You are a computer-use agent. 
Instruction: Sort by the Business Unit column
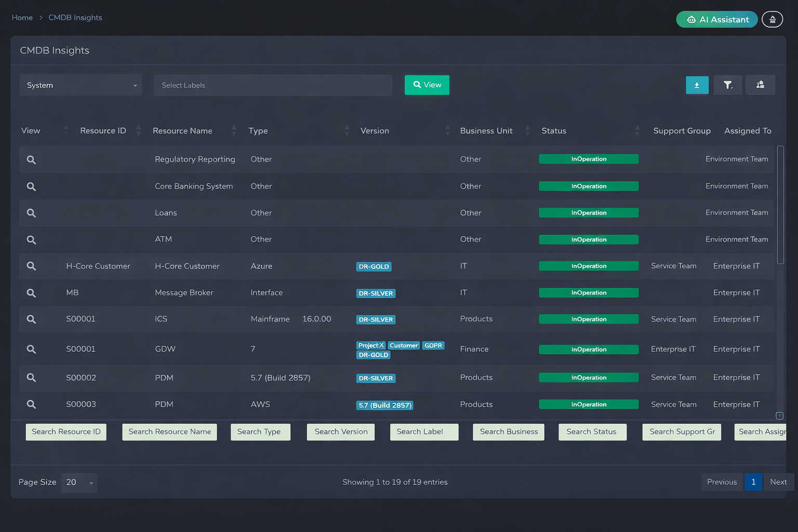point(486,131)
